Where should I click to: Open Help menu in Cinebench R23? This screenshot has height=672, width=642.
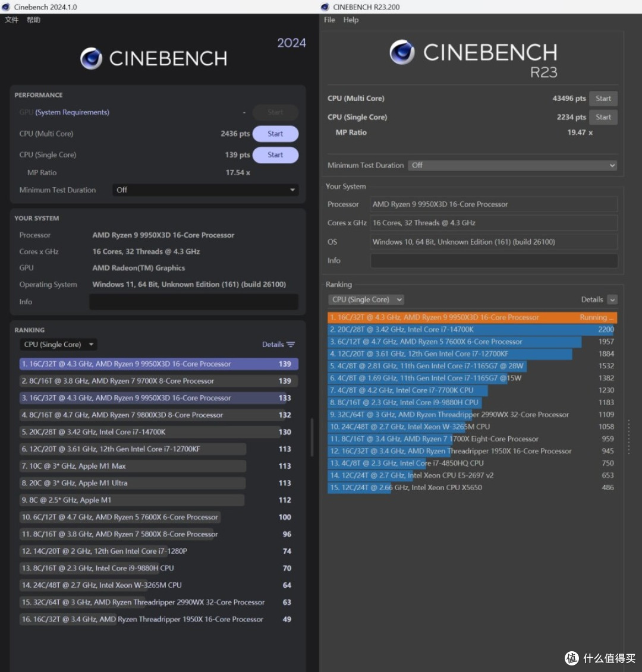tap(351, 20)
